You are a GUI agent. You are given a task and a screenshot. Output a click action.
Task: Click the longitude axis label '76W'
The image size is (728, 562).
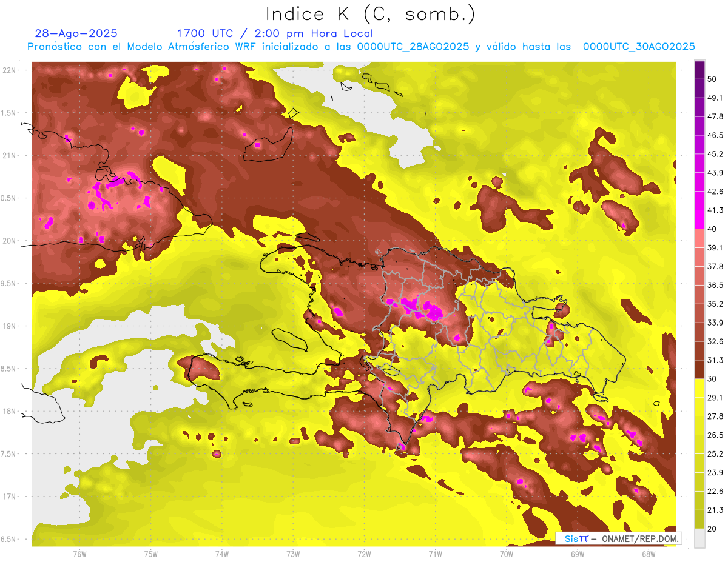point(79,554)
